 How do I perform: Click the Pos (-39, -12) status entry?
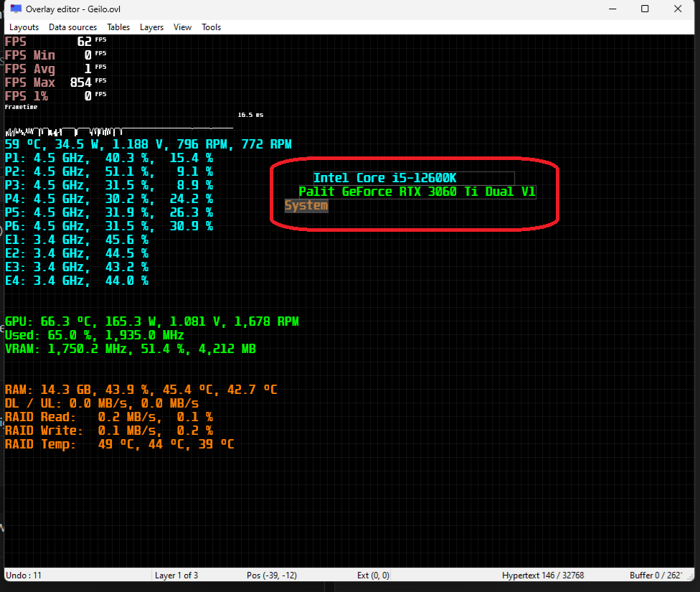pyautogui.click(x=271, y=575)
